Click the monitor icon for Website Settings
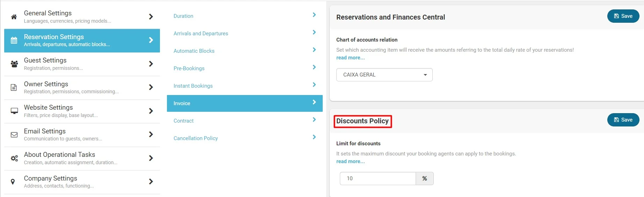The height and width of the screenshot is (197, 644). (x=14, y=111)
